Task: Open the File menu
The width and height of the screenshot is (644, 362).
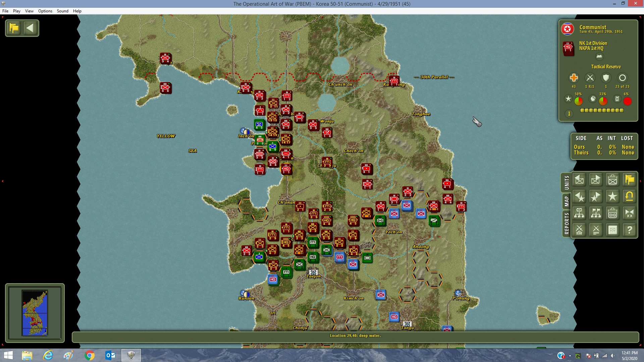Action: (5, 11)
